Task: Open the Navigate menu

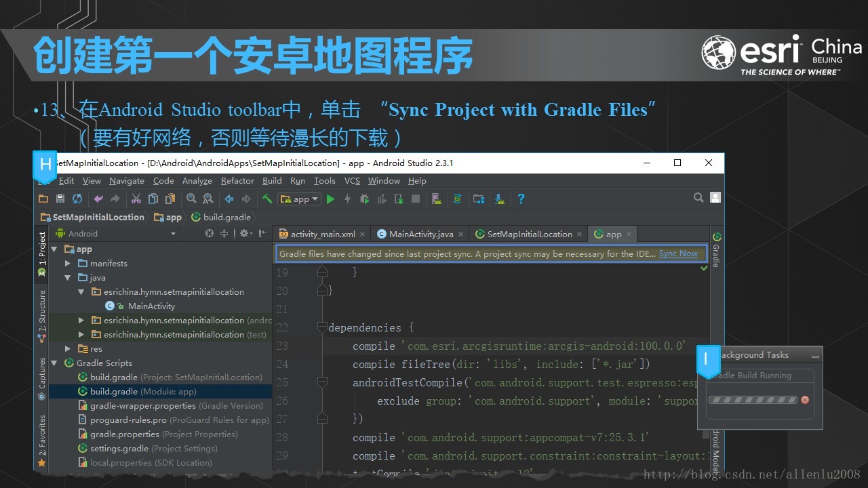Action: tap(127, 180)
